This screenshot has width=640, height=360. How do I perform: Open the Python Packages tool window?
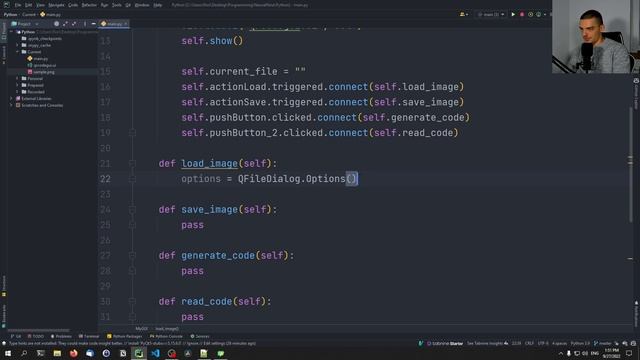tap(124, 336)
